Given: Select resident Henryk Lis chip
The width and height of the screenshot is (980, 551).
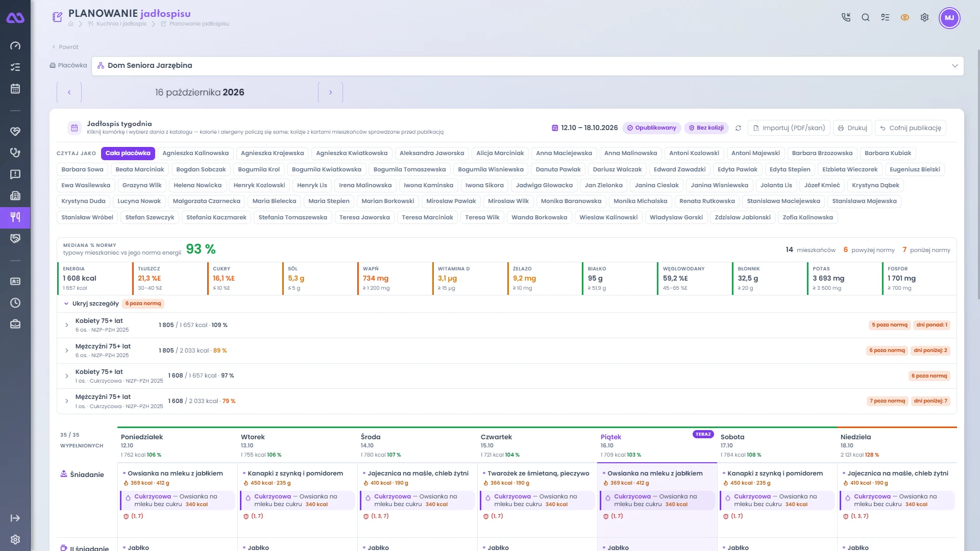Looking at the screenshot, I should coord(312,185).
